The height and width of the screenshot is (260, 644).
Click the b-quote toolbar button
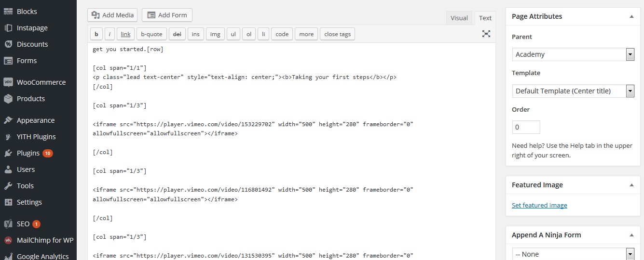(151, 34)
